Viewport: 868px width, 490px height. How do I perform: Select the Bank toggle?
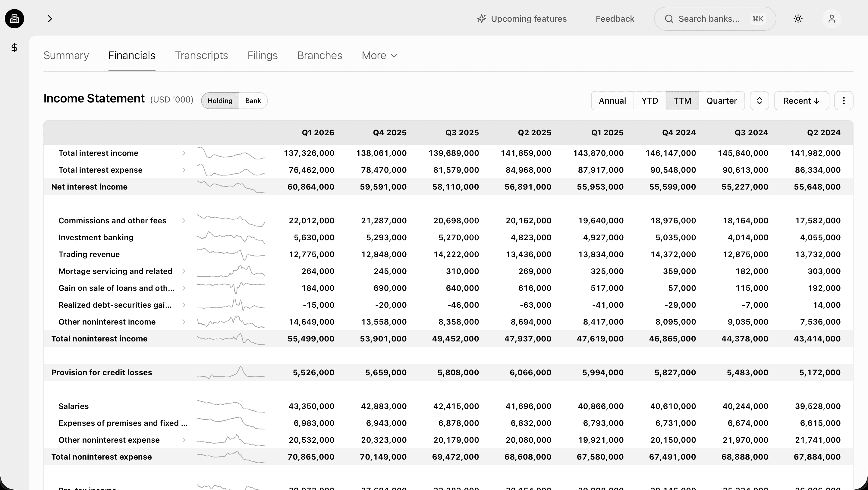click(x=253, y=101)
